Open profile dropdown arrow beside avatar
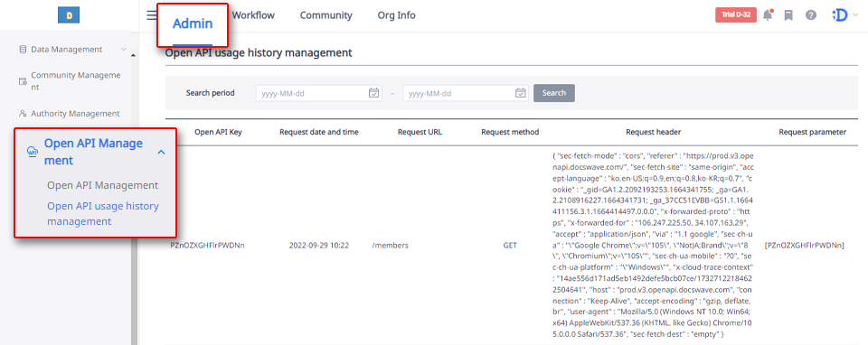The width and height of the screenshot is (868, 345). pos(856,16)
